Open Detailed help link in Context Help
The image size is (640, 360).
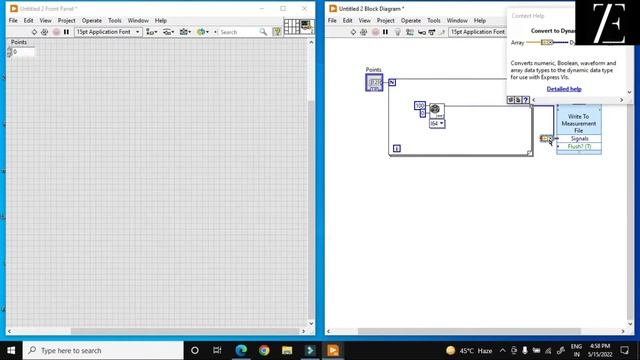(x=564, y=89)
